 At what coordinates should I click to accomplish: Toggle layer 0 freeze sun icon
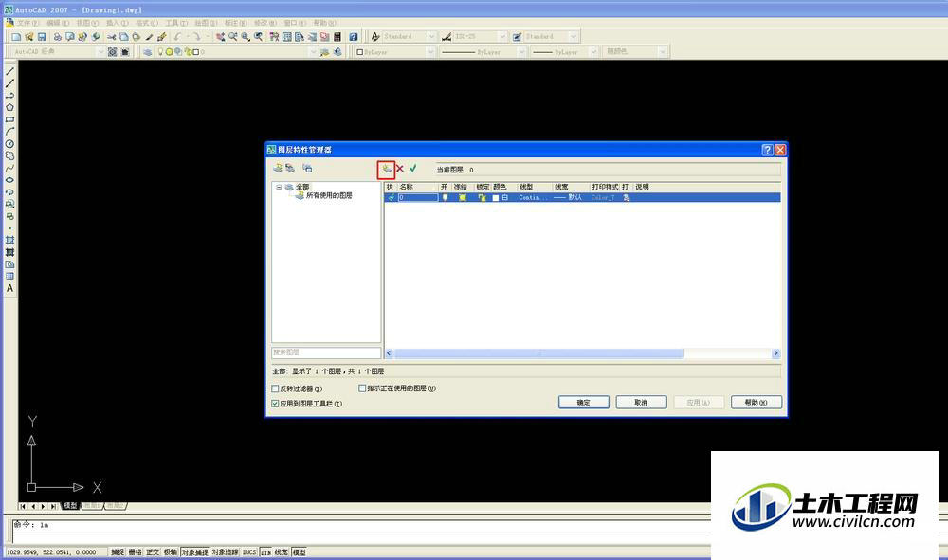[x=463, y=197]
